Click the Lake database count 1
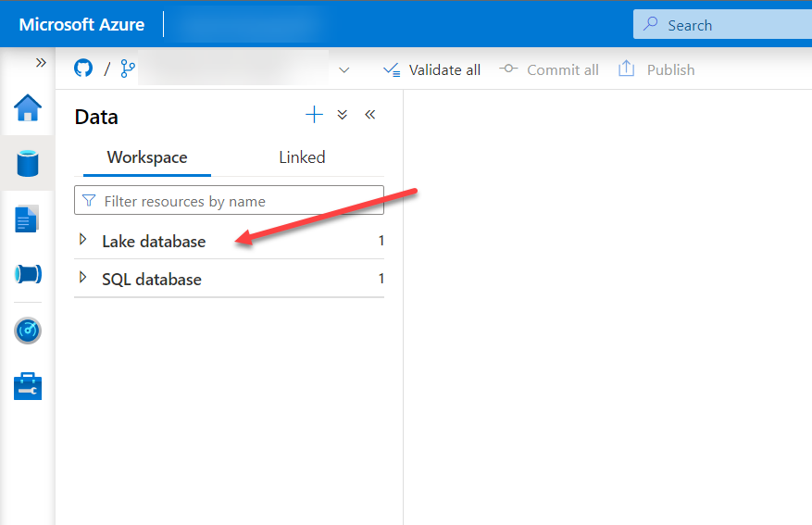 tap(381, 241)
